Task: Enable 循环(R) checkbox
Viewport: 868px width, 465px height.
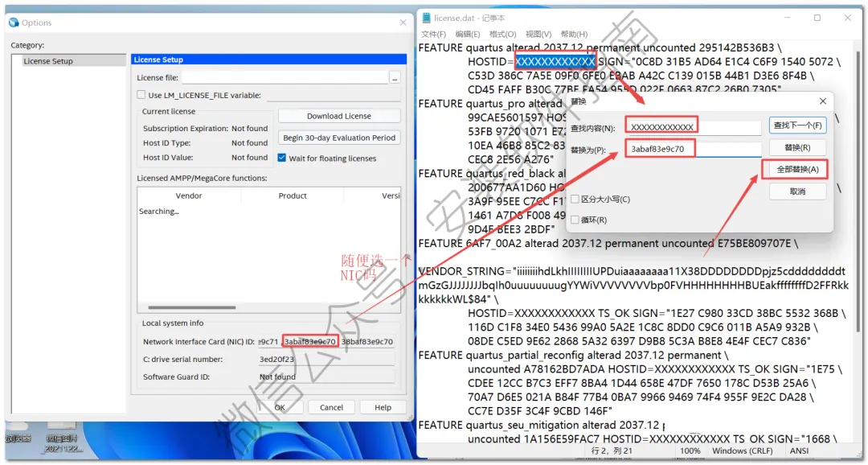Action: 575,220
